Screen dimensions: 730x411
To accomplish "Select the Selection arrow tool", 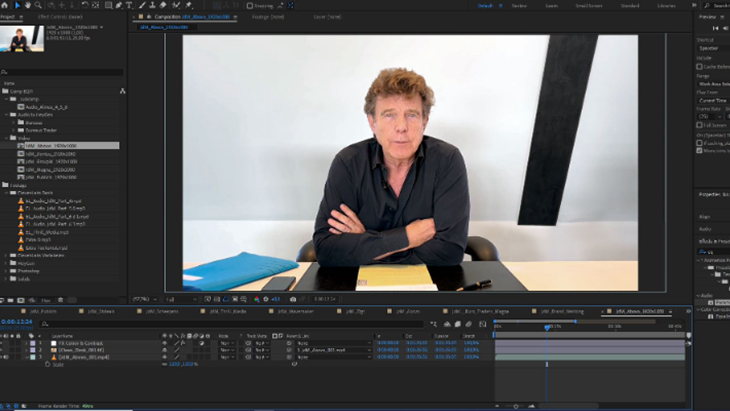I will point(18,5).
